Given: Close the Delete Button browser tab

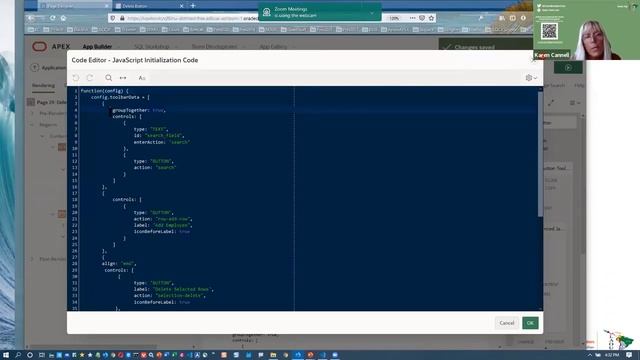Looking at the screenshot, I should (181, 6).
